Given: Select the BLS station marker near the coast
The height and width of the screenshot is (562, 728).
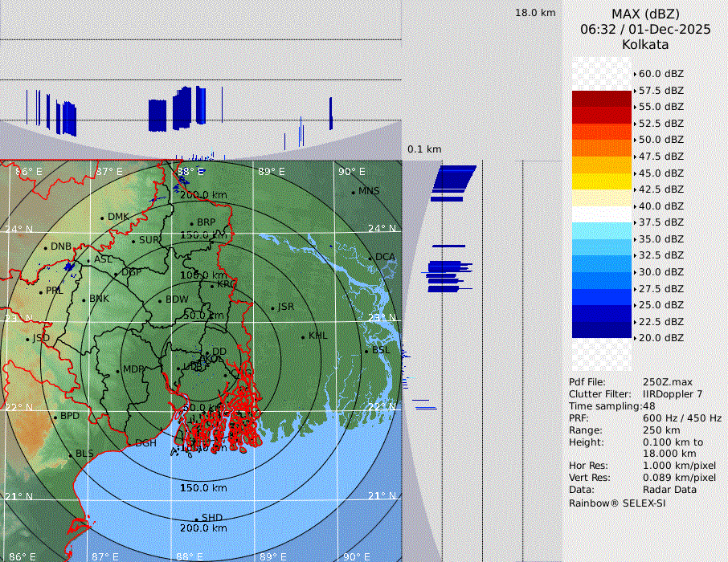Looking at the screenshot, I should pyautogui.click(x=70, y=454).
